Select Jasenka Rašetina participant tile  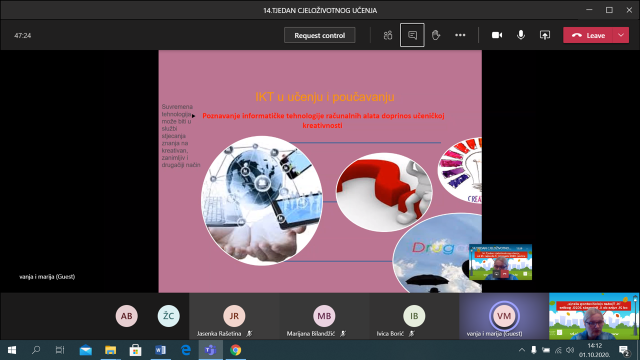pos(234,316)
